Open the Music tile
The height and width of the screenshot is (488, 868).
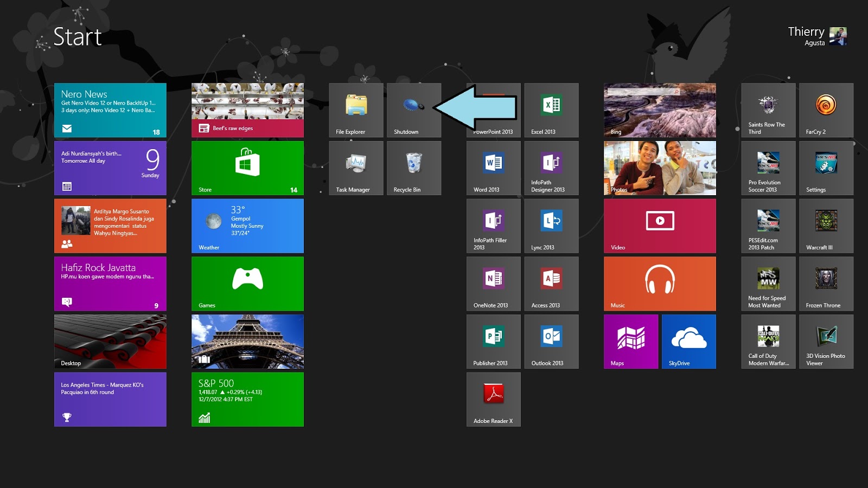pos(660,284)
